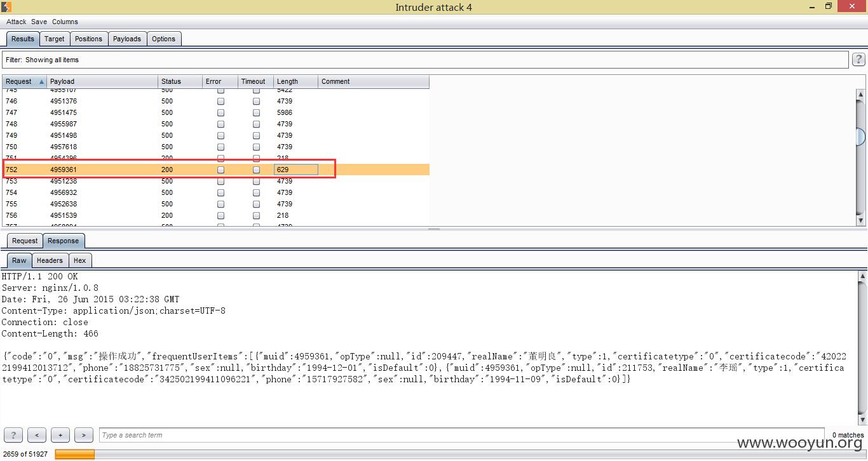Viewport: 868px width, 461px height.
Task: Go to previous search match button
Action: click(37, 435)
